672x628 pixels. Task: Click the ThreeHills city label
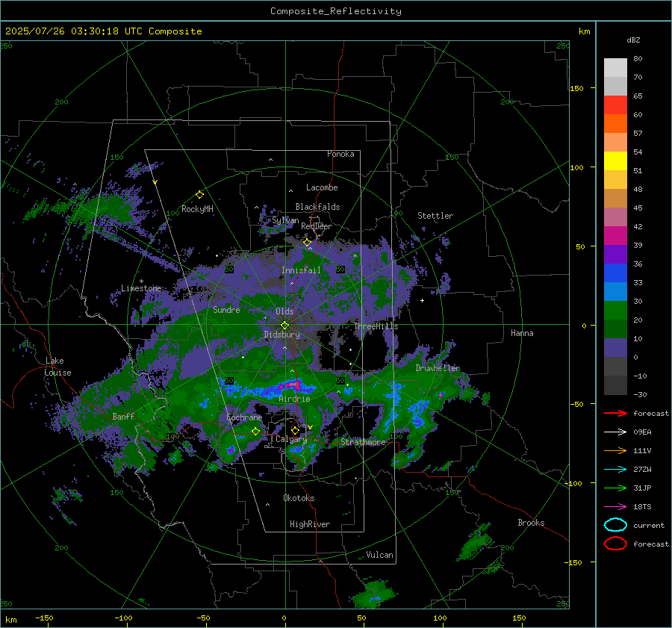[x=376, y=326]
